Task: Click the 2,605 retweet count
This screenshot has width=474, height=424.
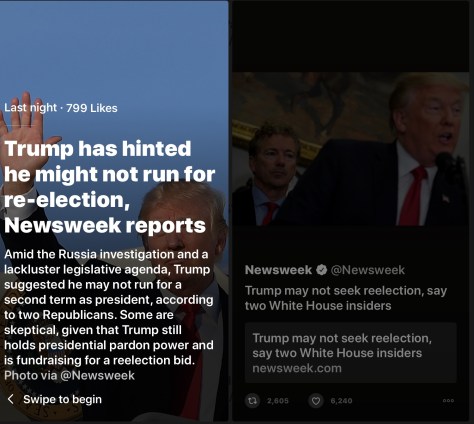Action: [x=278, y=401]
